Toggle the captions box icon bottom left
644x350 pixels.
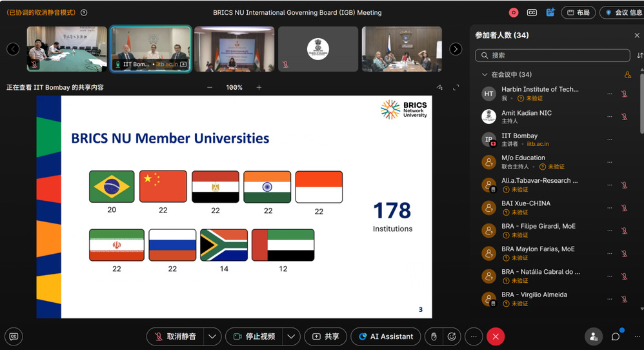[x=14, y=336]
